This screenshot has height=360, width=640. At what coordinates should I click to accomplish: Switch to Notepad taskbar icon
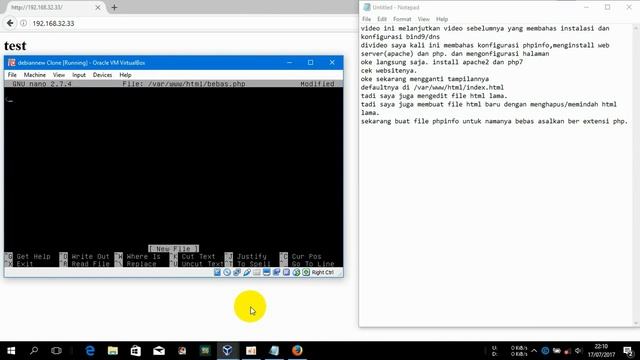point(274,351)
